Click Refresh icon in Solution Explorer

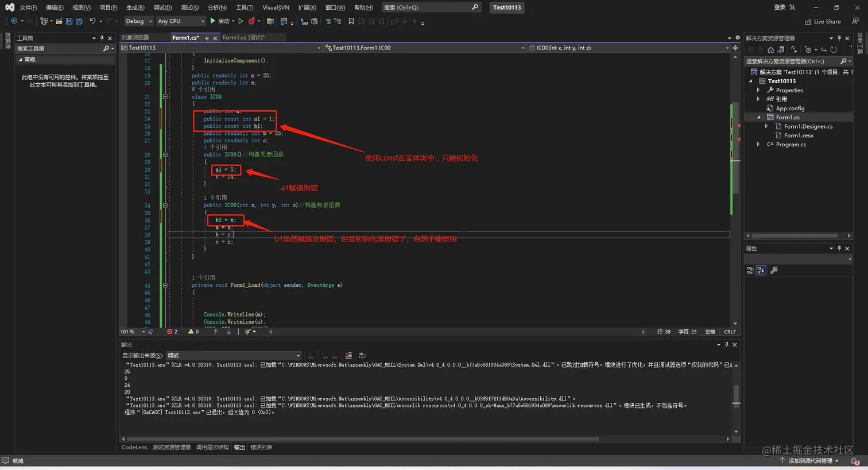[834, 50]
